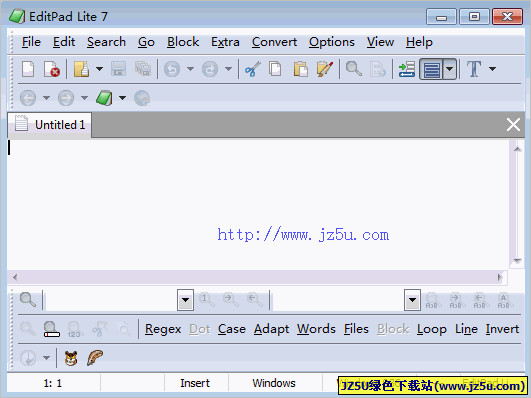Click the Back navigation arrow icon
Screen dimensions: 531x398
28,98
